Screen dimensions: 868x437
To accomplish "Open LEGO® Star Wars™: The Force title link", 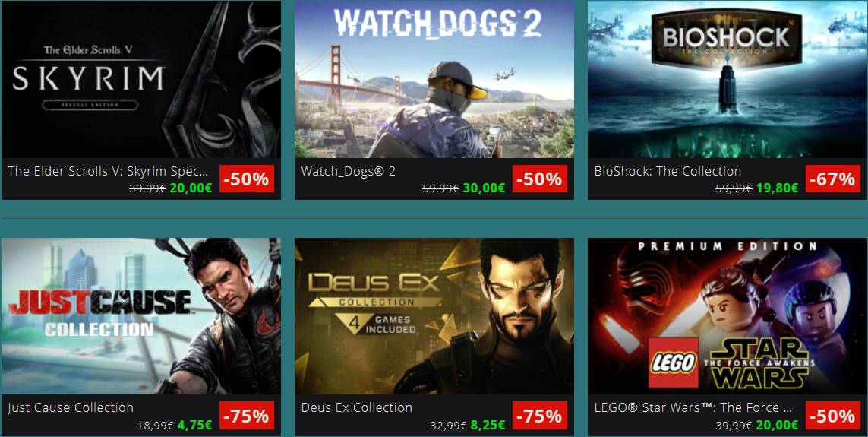I will [x=693, y=407].
